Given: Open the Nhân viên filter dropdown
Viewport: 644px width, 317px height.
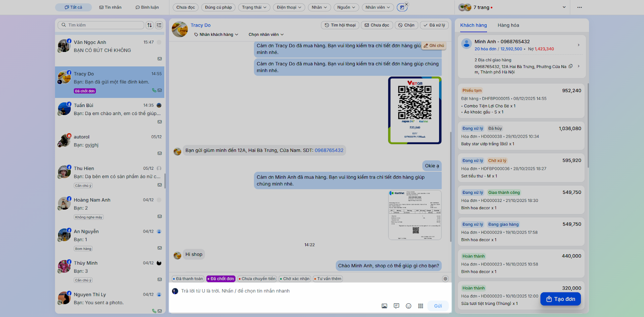Looking at the screenshot, I should click(378, 7).
